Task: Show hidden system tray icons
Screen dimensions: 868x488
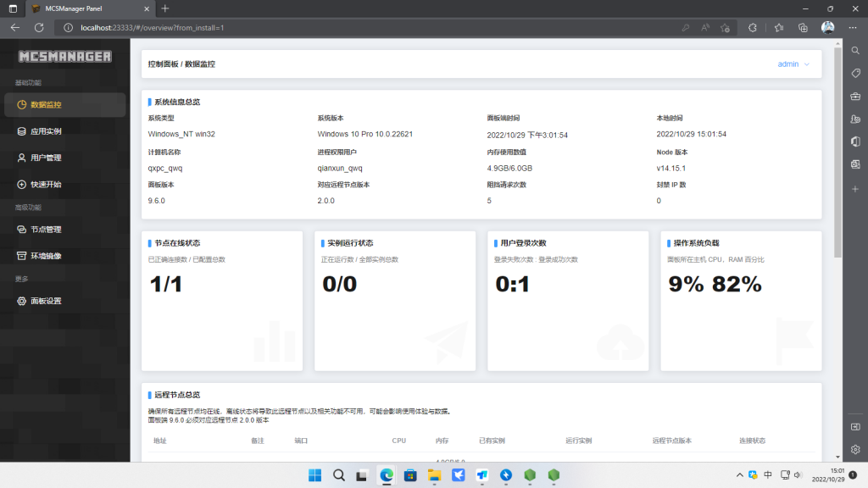Action: [x=739, y=474]
